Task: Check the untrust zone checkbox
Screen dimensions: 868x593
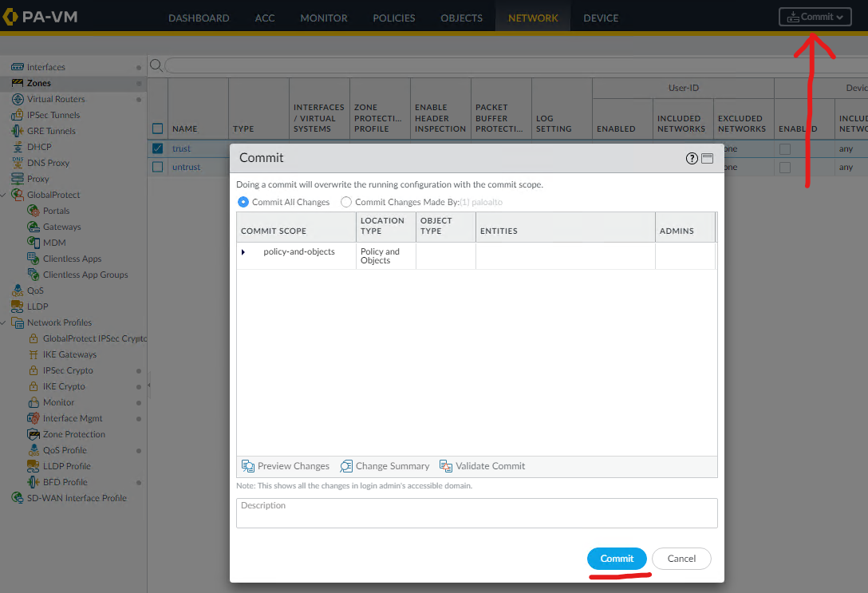Action: click(157, 167)
